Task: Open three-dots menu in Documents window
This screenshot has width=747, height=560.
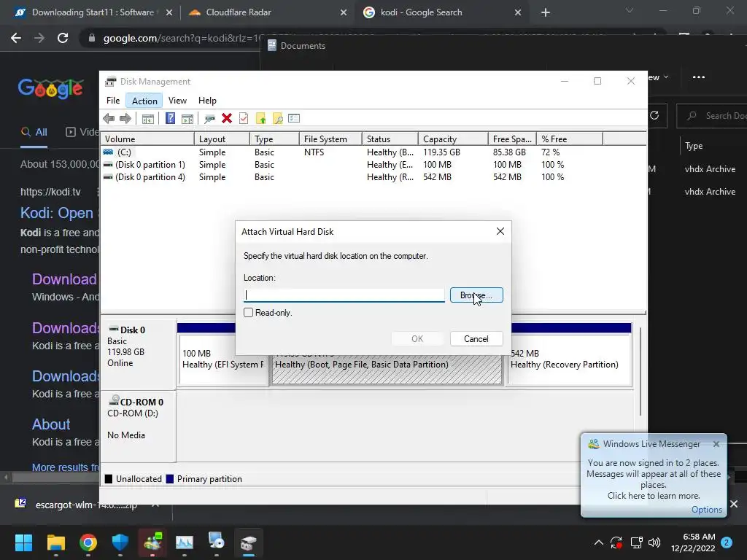Action: [x=698, y=77]
